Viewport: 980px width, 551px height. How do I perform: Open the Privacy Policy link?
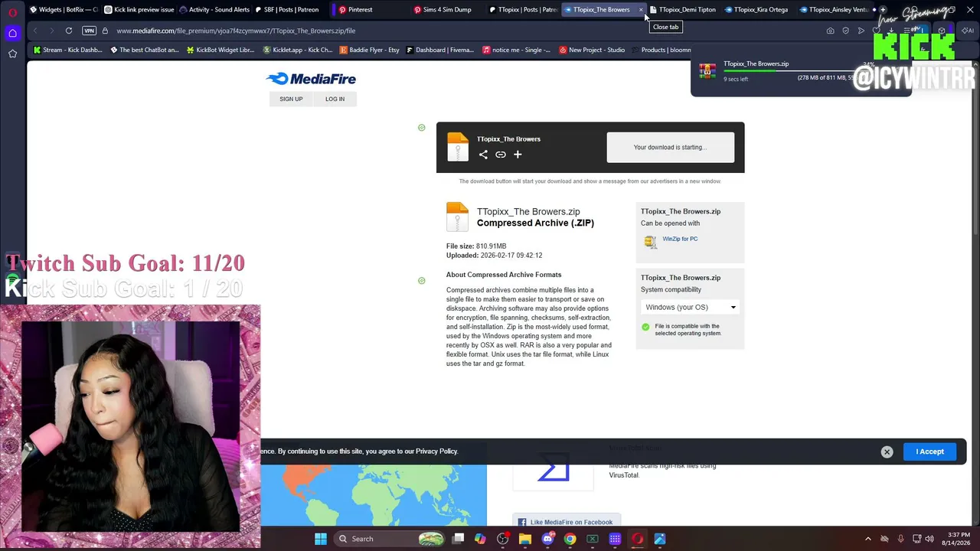(436, 452)
